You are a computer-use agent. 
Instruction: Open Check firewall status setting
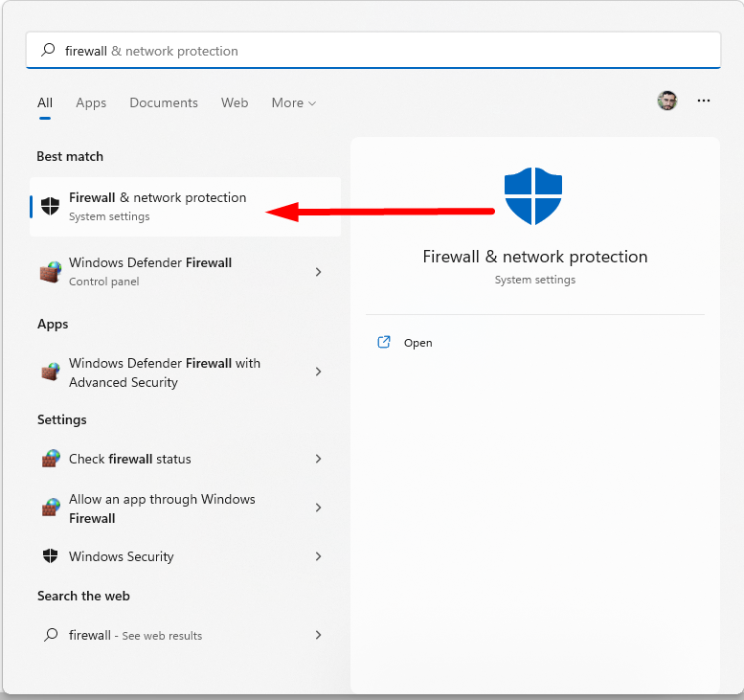[x=185, y=459]
